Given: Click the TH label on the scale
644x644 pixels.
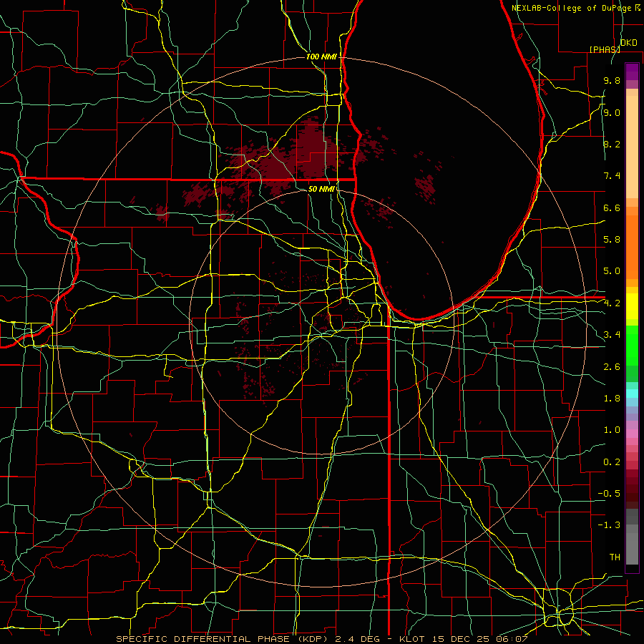Looking at the screenshot, I should (615, 557).
